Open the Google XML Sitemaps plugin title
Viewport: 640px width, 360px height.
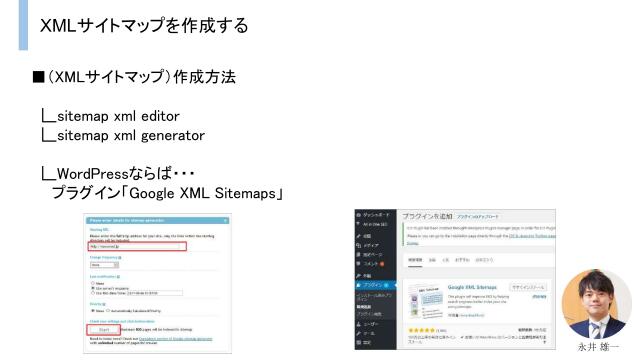pos(472,287)
